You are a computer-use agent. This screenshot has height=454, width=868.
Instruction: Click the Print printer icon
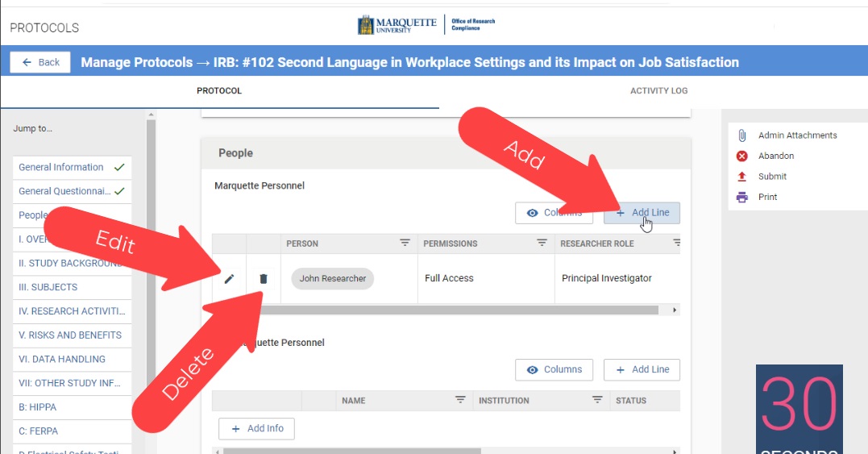point(742,198)
